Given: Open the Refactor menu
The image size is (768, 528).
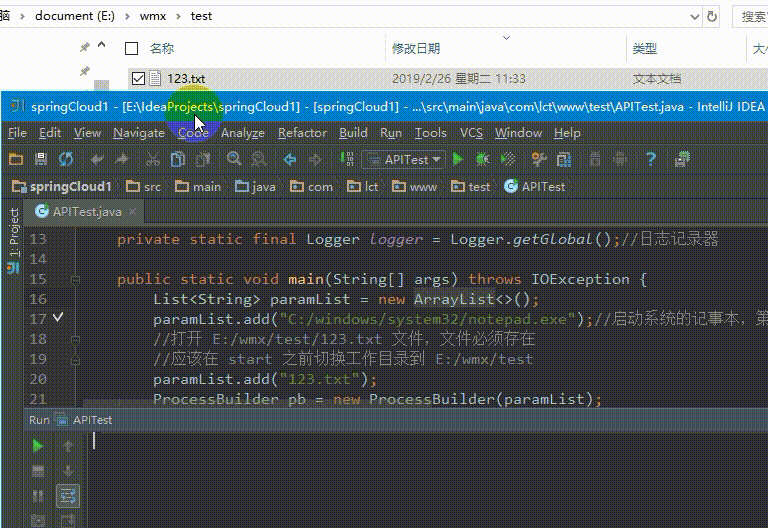Looking at the screenshot, I should (302, 133).
